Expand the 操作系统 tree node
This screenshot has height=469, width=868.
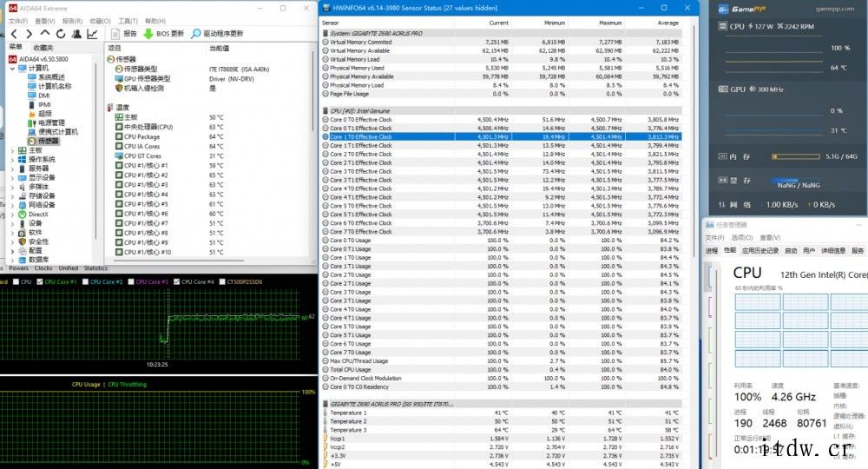click(x=13, y=160)
